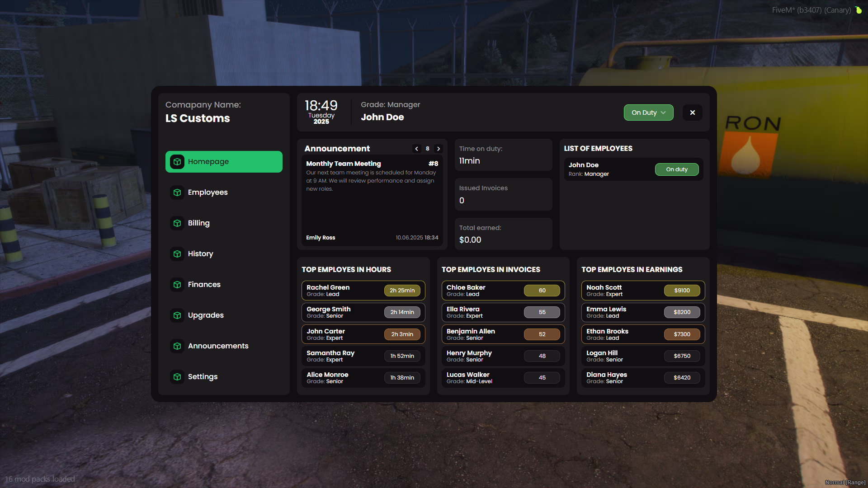Select Rachel Green in top hours list
The image size is (868, 488).
(363, 291)
